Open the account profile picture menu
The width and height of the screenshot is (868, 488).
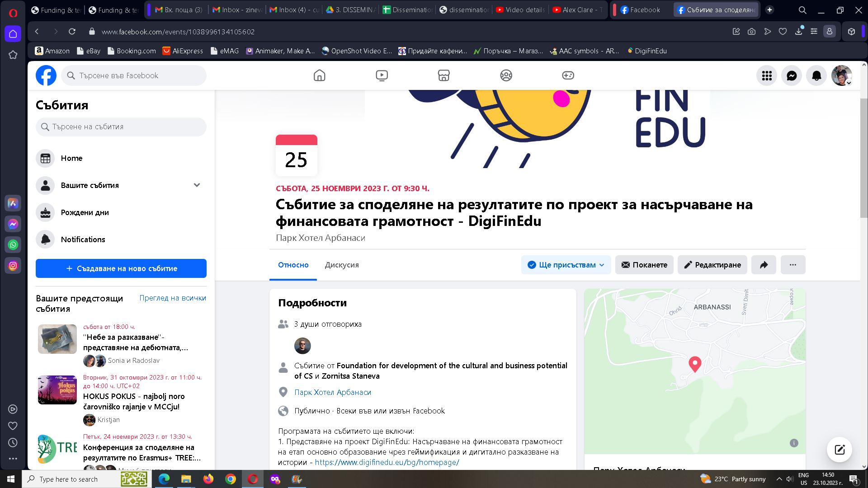(x=842, y=75)
